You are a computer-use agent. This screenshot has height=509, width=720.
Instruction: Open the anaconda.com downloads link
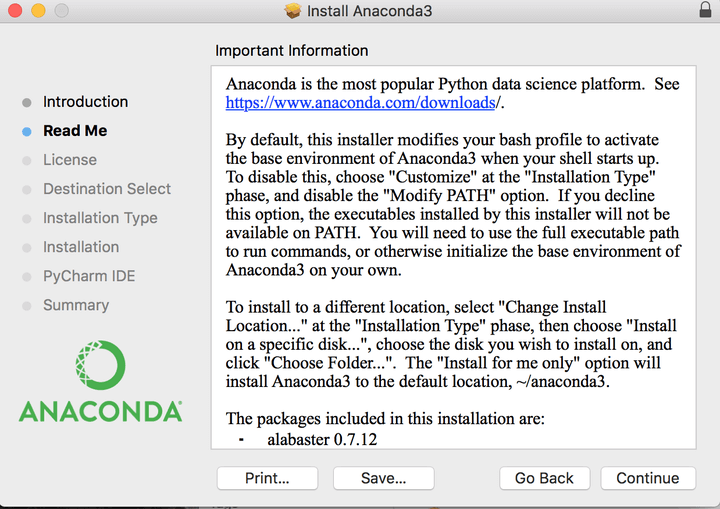pyautogui.click(x=360, y=102)
